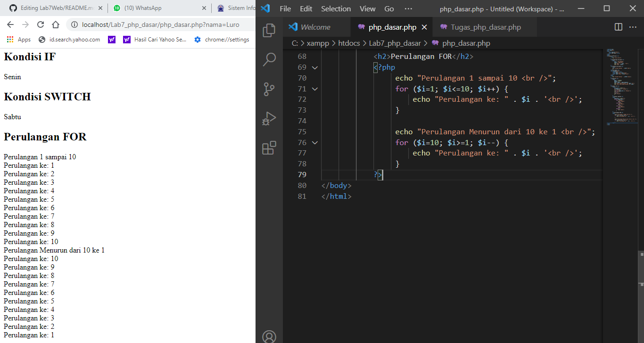Open the Search view in VS Code
This screenshot has width=644, height=343.
[x=269, y=59]
